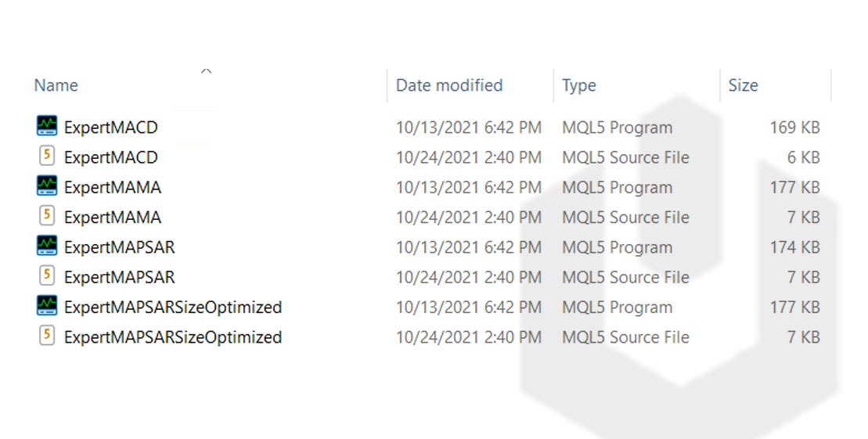Sort files by the Size column
This screenshot has height=439, width=868.
click(743, 85)
